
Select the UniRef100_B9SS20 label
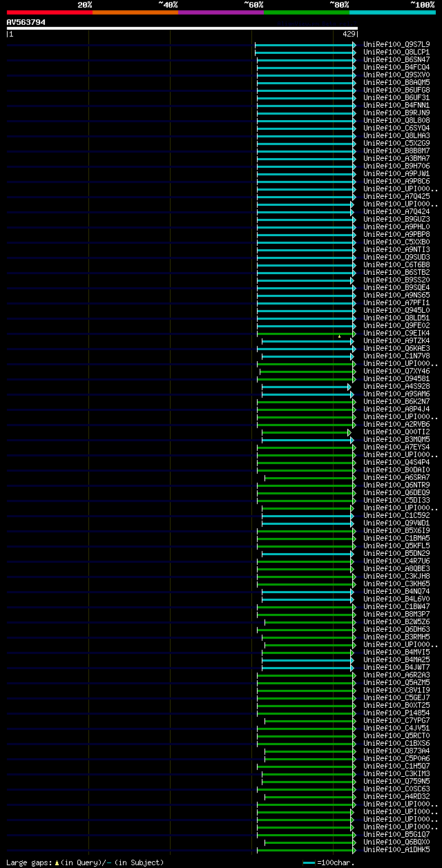point(396,280)
